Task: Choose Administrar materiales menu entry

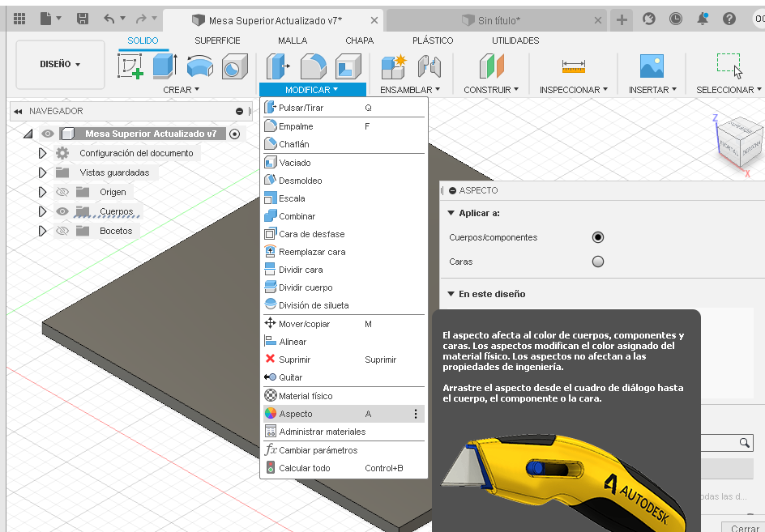Action: point(344,432)
